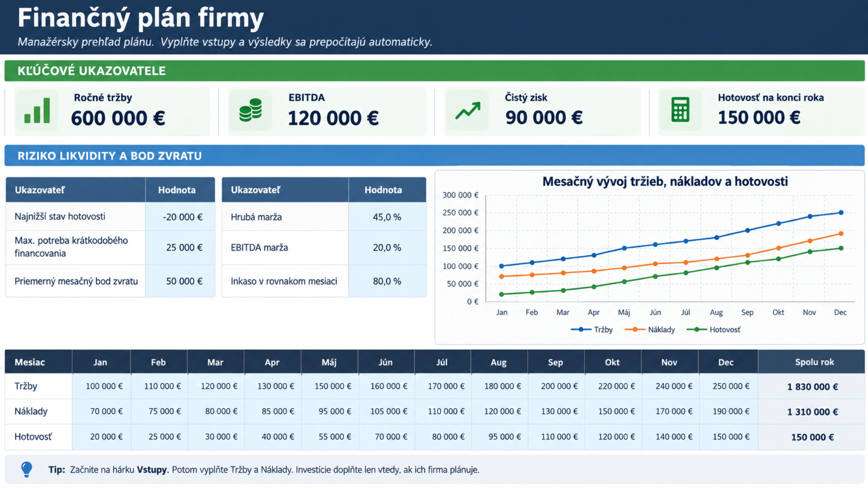Select the Čistý zisk value 90 000 €
The image size is (868, 488).
coord(544,117)
